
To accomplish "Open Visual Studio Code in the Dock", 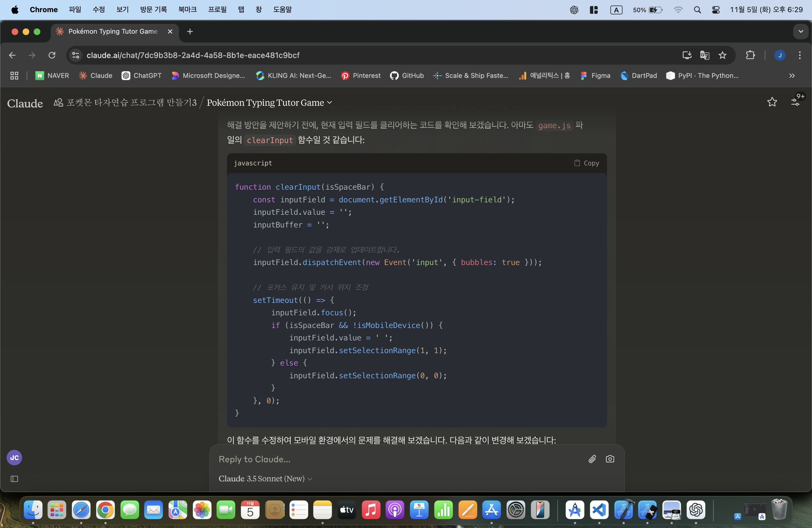I will [x=599, y=509].
